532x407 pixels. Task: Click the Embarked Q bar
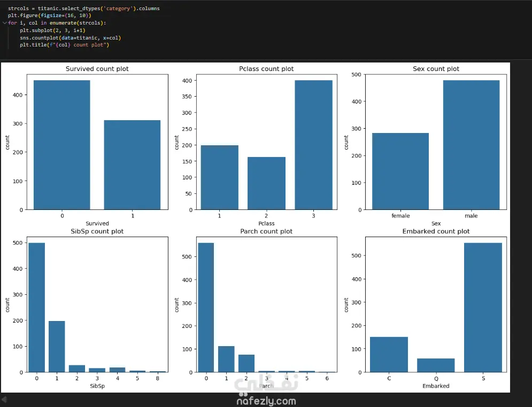tap(436, 366)
